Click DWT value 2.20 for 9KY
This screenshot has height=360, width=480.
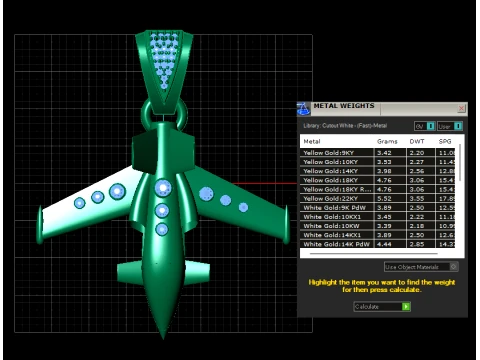pos(417,153)
